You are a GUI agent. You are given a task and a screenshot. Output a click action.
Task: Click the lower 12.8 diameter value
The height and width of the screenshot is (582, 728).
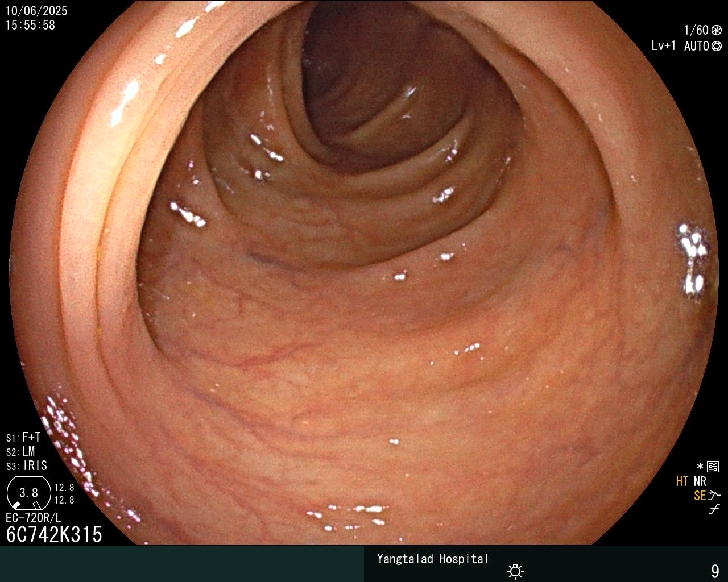click(x=64, y=500)
